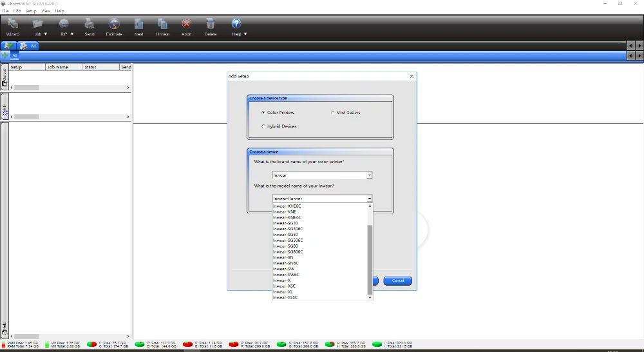The width and height of the screenshot is (644, 352).
Task: Select the Color Printers radio button
Action: 263,113
